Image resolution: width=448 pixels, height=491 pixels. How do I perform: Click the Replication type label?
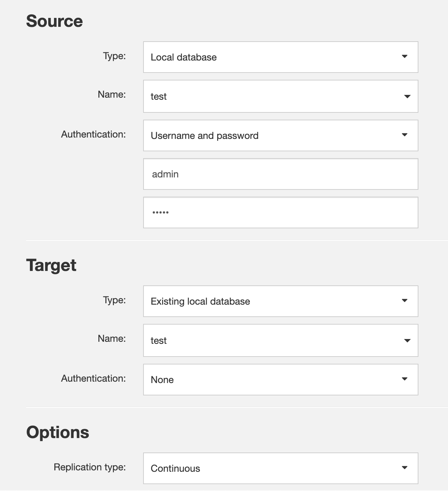[89, 467]
